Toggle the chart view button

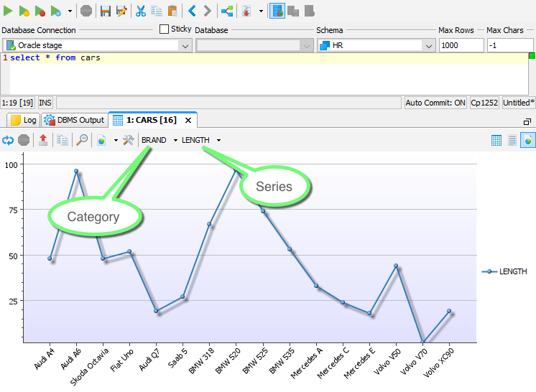527,140
